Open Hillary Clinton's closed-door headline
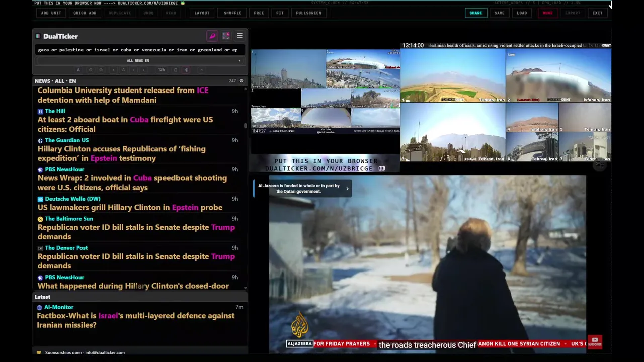The height and width of the screenshot is (362, 644). pos(133,286)
